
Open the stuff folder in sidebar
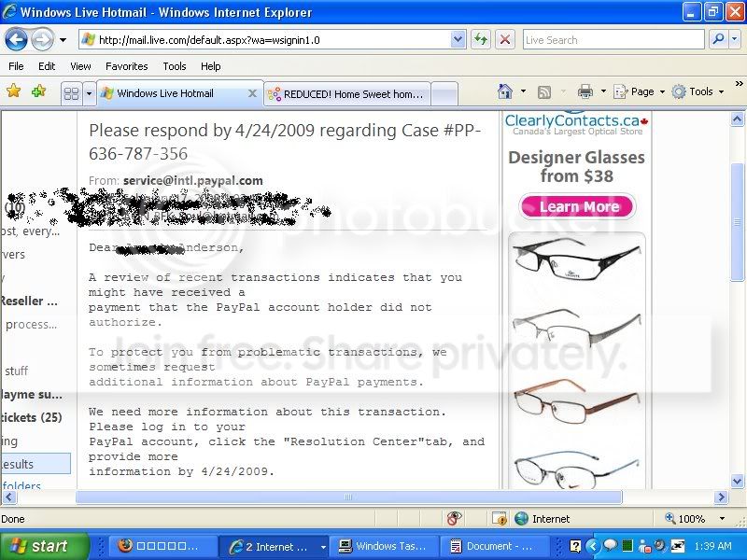pyautogui.click(x=16, y=371)
